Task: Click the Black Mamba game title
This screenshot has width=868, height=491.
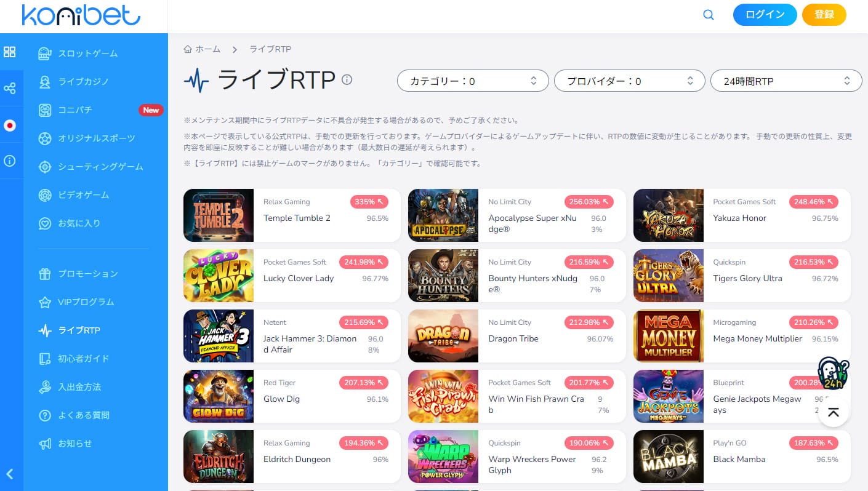Action: pyautogui.click(x=739, y=459)
